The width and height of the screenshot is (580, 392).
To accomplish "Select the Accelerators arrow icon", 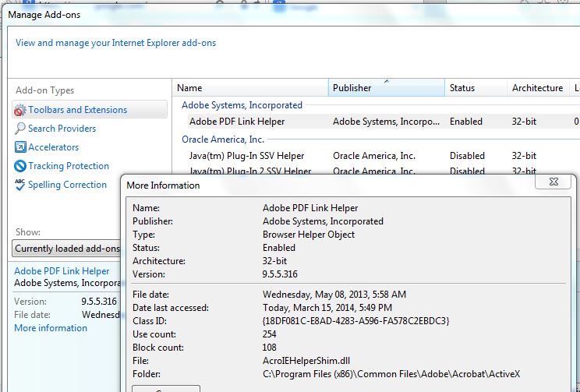I will 20,147.
